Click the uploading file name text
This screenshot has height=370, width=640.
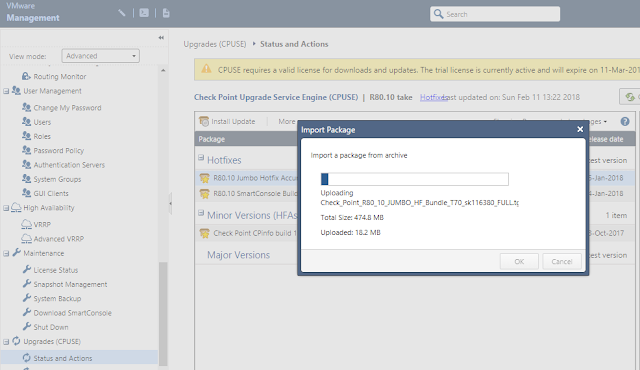coord(420,203)
